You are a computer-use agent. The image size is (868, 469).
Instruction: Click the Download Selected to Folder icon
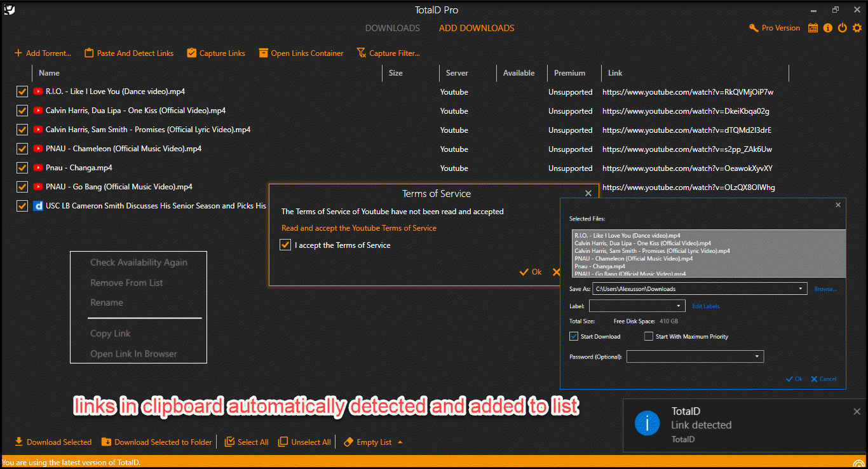click(x=107, y=442)
